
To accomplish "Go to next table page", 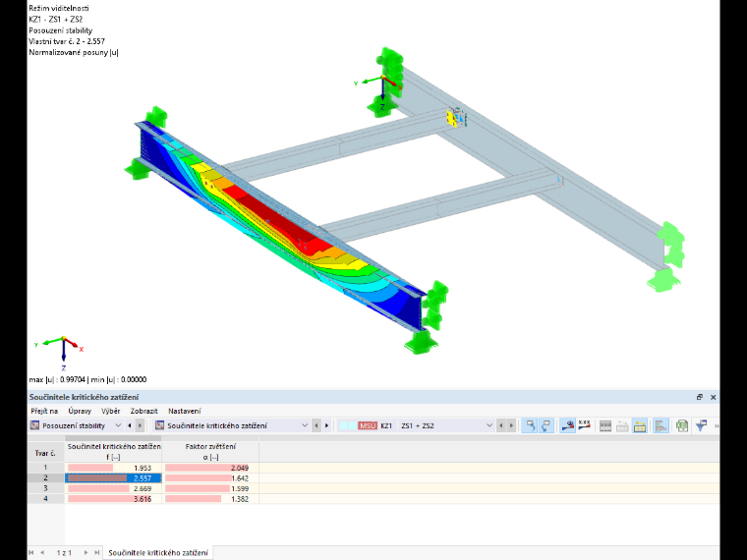I will point(86,553).
